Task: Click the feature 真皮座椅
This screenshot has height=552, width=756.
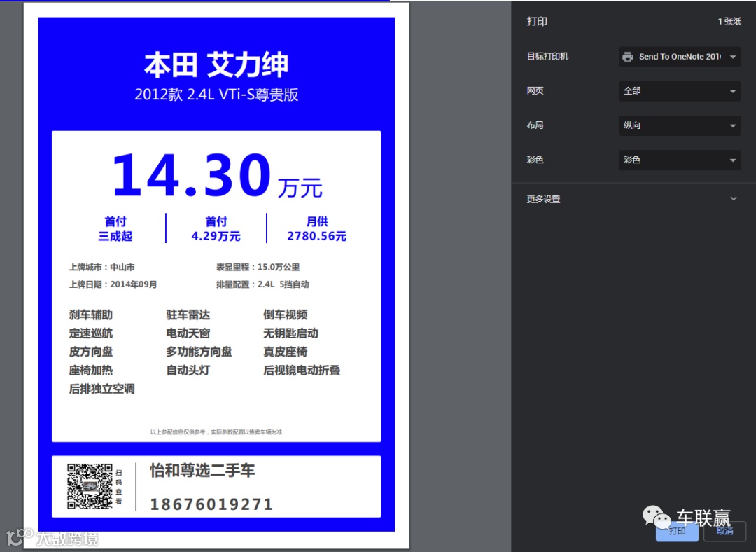Action: (x=286, y=352)
